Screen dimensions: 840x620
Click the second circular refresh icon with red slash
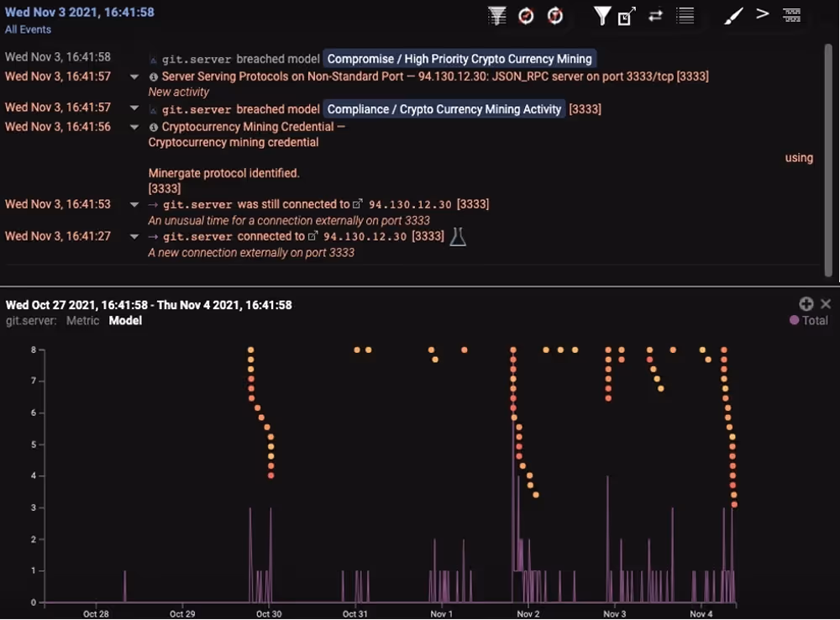click(x=555, y=16)
